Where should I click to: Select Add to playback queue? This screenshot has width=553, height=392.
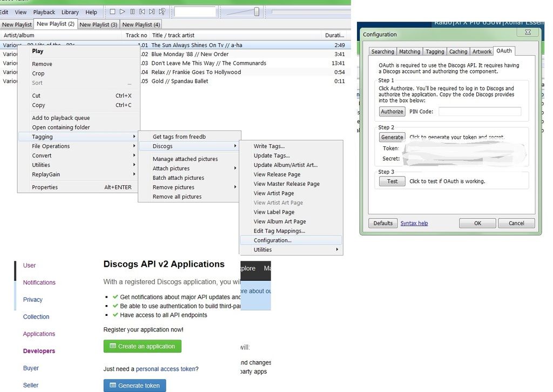coord(79,118)
